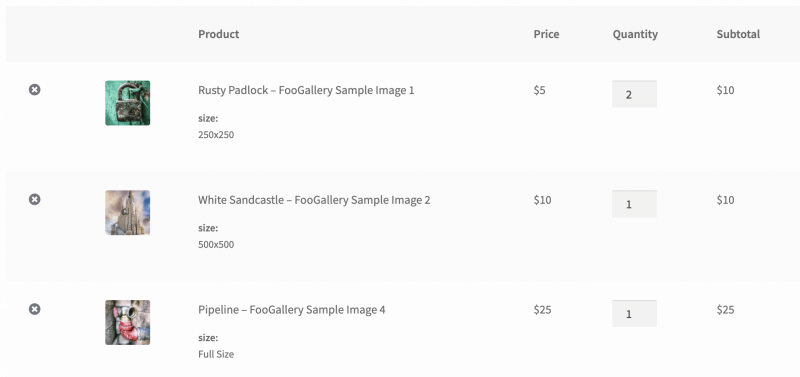Viewport: 800px width, 377px height.
Task: Click the $25 Pipeline subtotal amount
Action: tap(725, 310)
